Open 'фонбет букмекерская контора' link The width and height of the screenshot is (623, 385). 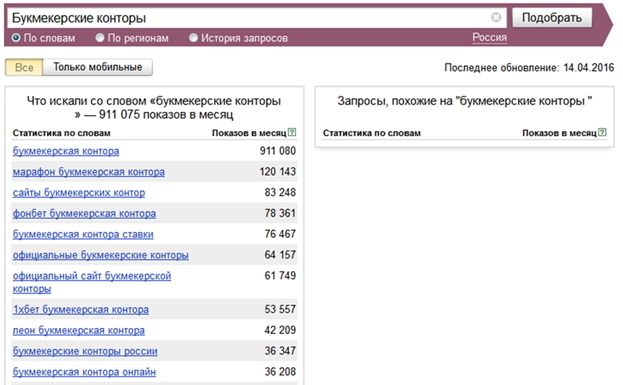tap(84, 213)
